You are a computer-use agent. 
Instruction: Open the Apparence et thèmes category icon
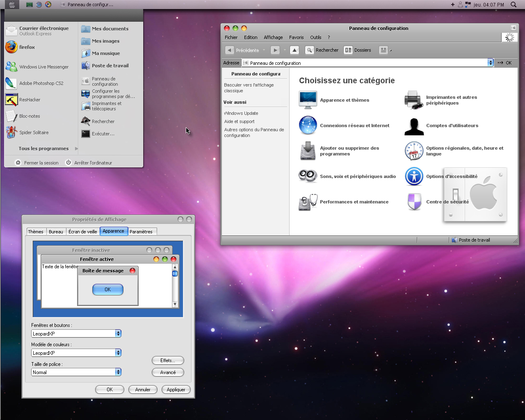[x=308, y=100]
